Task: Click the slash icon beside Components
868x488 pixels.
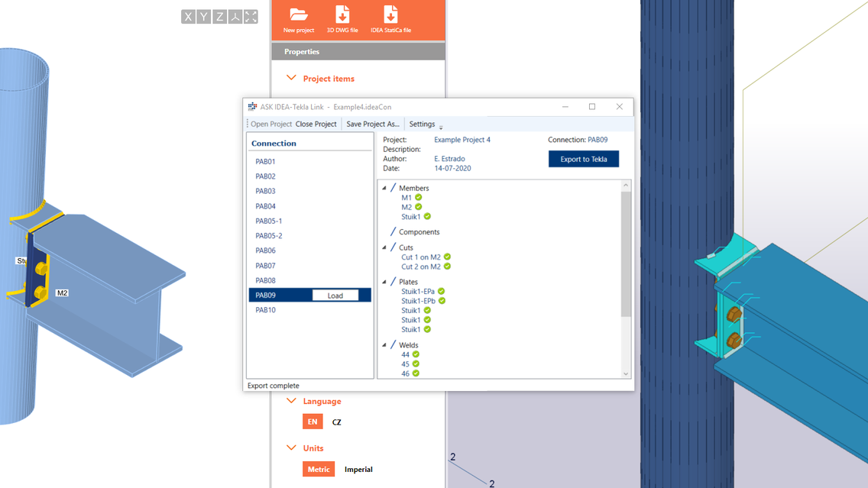Action: (x=393, y=231)
